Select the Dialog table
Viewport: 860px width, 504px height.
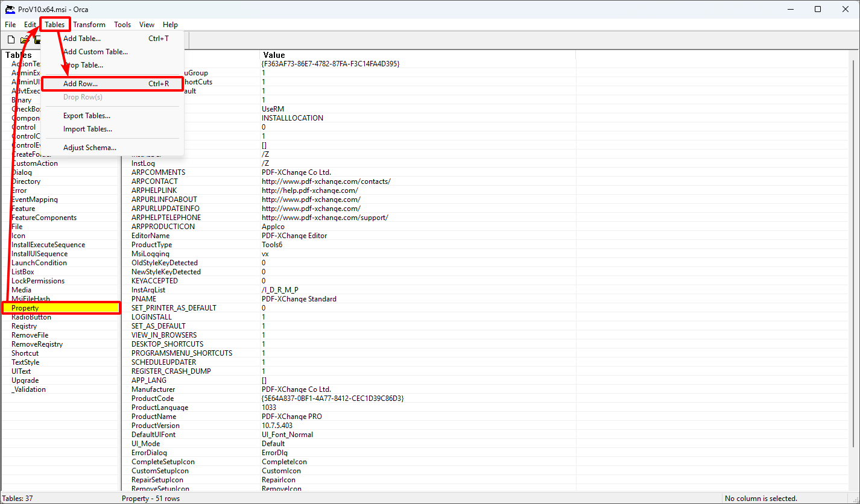22,172
